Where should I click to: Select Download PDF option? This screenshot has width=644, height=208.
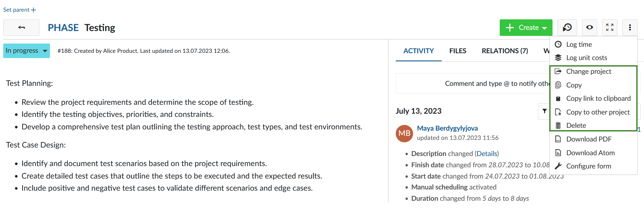click(588, 139)
